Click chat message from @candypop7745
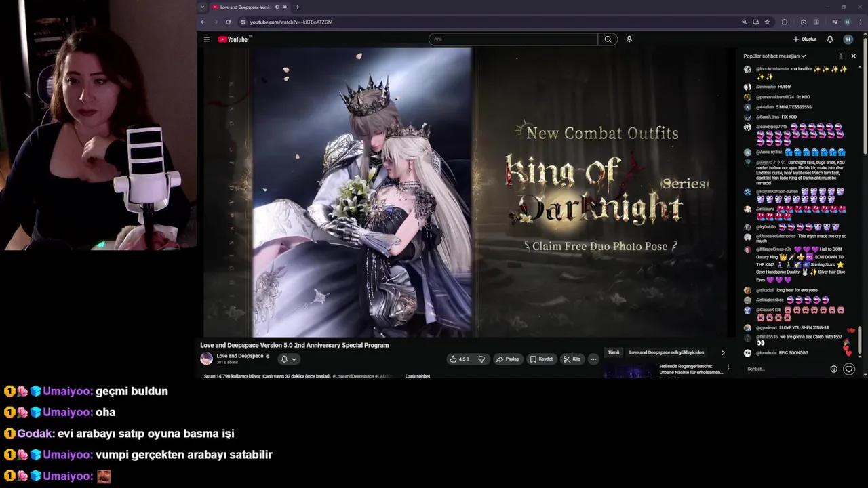Screen dimensions: 868x488 796,134
